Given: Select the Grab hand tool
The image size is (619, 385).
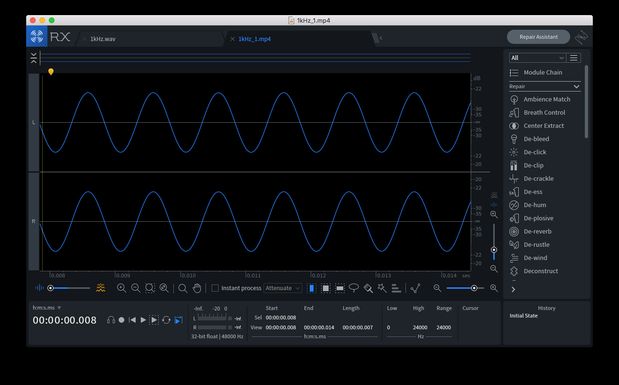Looking at the screenshot, I should click(197, 288).
